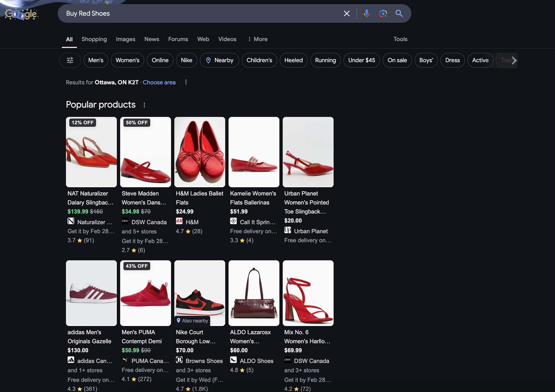This screenshot has width=555, height=392.
Task: Enable the Under $45 filter chip
Action: (x=361, y=60)
